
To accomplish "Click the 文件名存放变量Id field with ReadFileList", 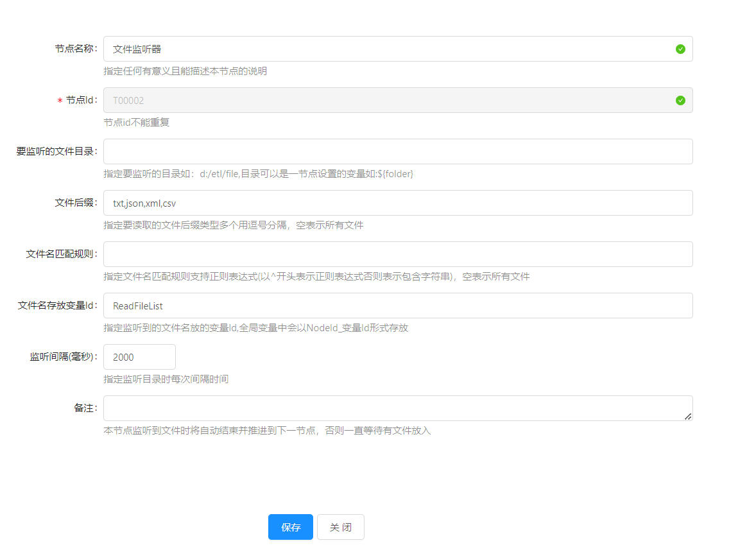I will click(398, 306).
